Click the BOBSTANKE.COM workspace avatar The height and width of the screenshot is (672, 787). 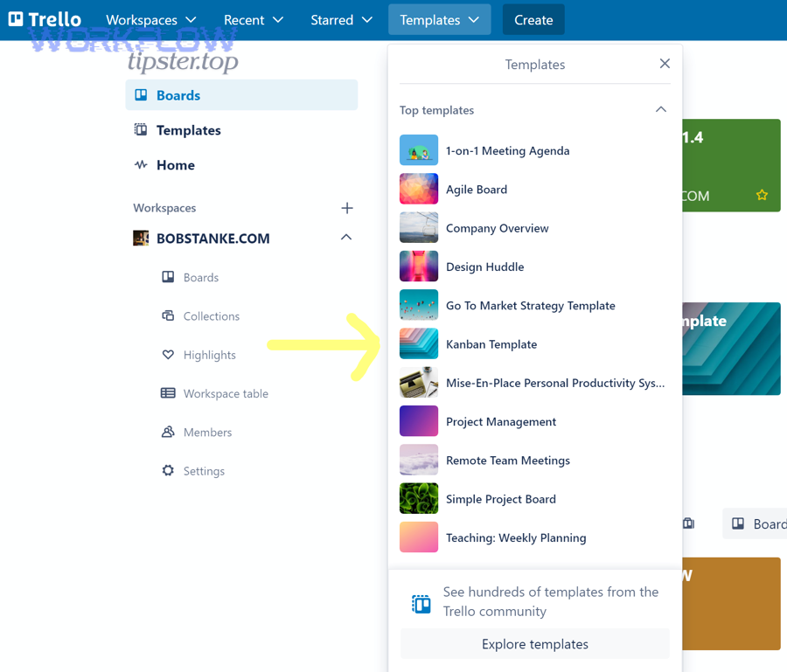pyautogui.click(x=141, y=239)
